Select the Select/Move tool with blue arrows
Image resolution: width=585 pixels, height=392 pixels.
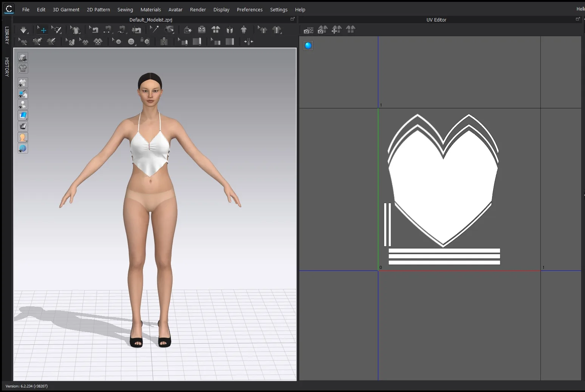[x=42, y=30]
